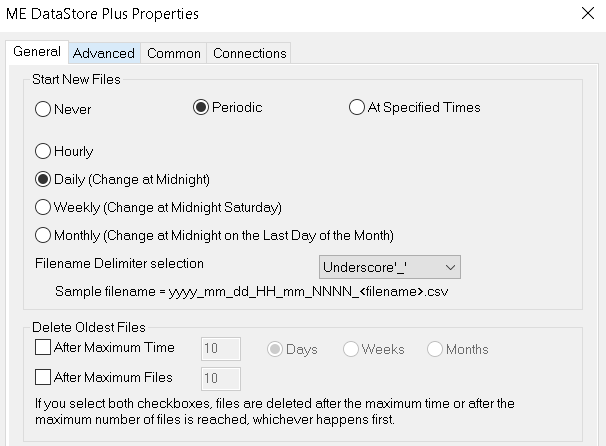Open the Common tab
Image resolution: width=606 pixels, height=446 pixels.
(174, 53)
